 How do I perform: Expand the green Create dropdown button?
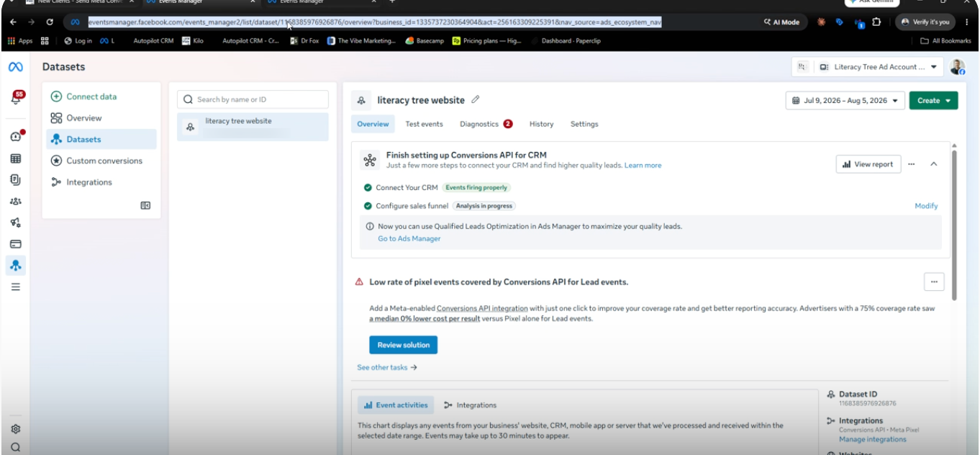point(933,101)
